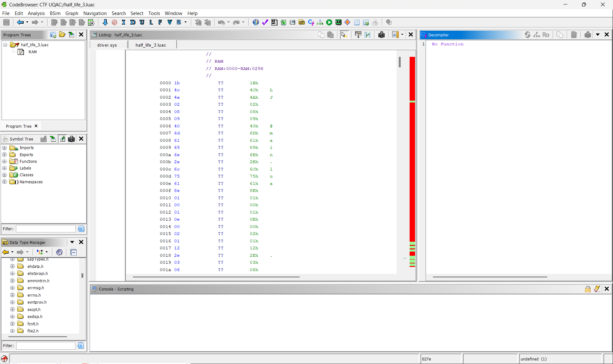
Task: Click the Data Type Manager refresh/sync icon
Action: coord(59,252)
